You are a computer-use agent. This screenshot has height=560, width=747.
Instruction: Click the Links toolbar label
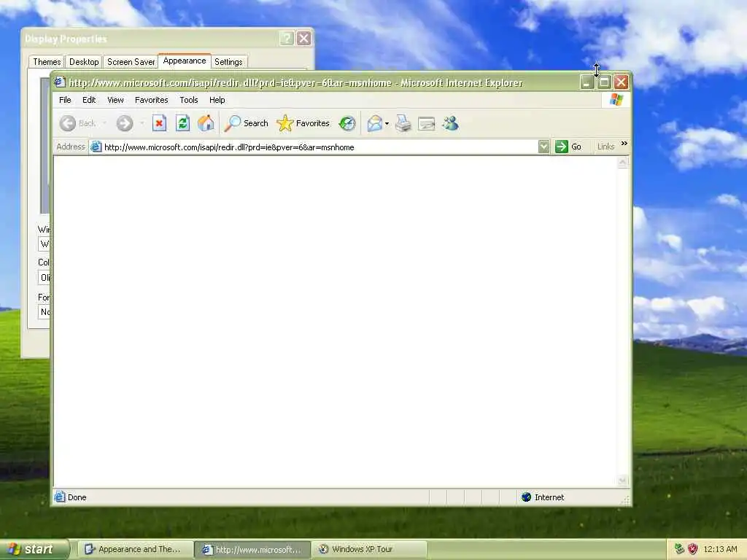coord(606,147)
